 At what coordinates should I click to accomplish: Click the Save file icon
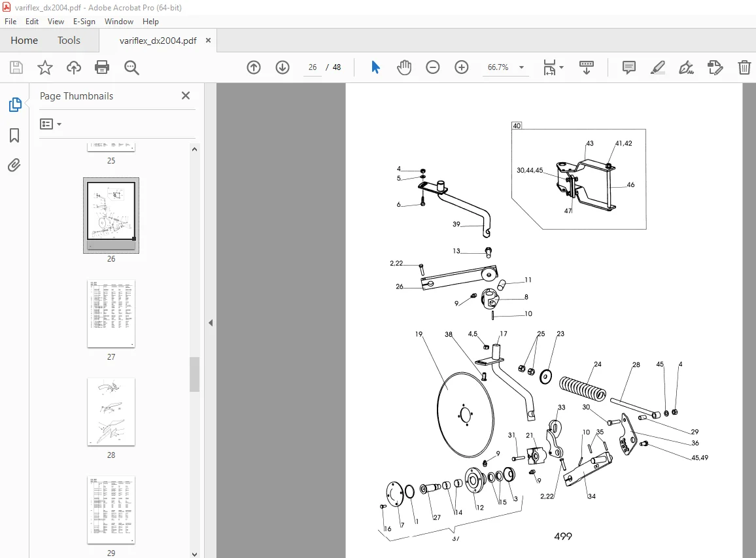16,67
